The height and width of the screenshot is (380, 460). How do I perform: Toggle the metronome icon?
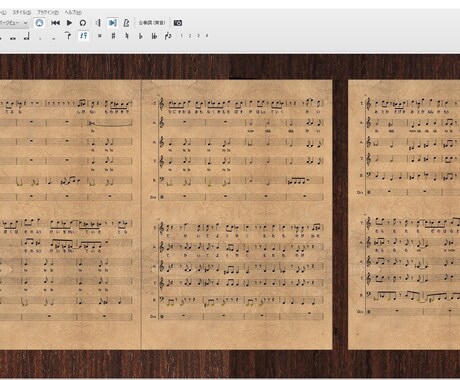[126, 23]
